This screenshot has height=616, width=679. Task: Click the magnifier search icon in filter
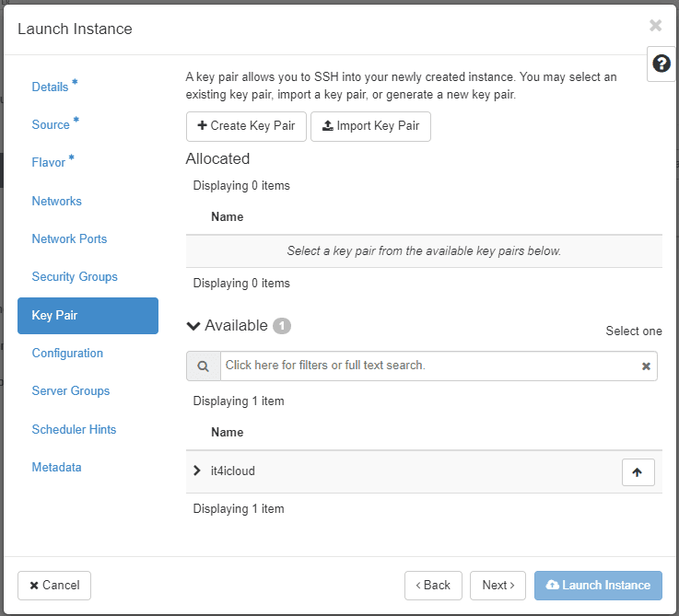[x=203, y=366]
